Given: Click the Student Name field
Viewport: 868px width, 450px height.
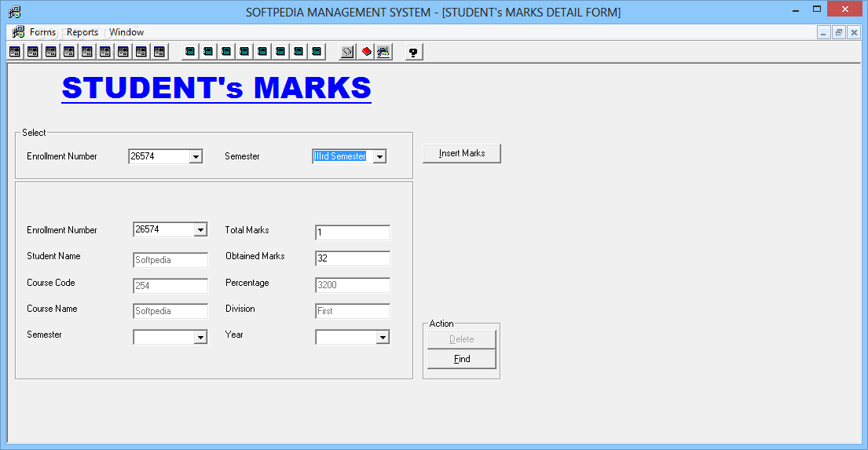Looking at the screenshot, I should (x=170, y=260).
